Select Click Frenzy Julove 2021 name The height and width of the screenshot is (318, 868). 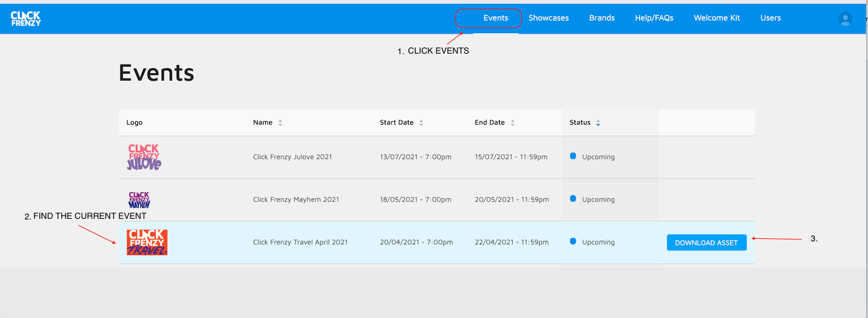(292, 157)
